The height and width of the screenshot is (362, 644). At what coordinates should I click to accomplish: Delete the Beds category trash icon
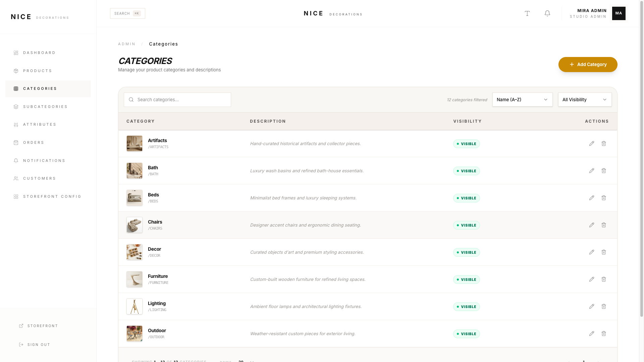604,198
